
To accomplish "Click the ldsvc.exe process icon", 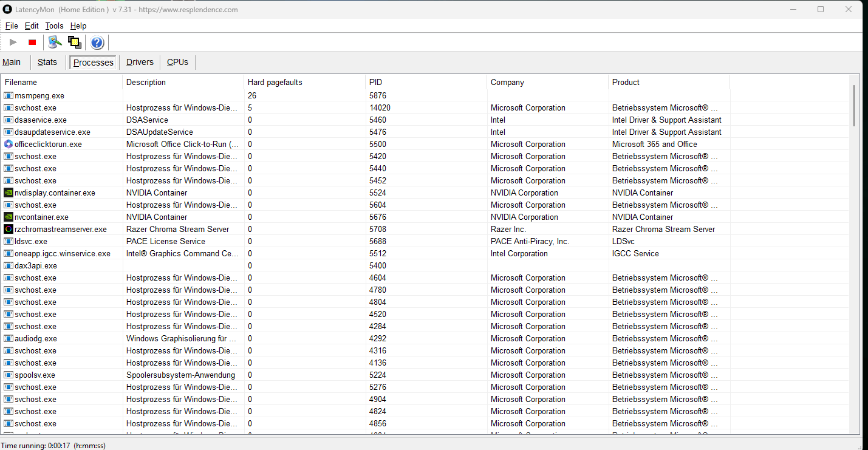I will (x=9, y=241).
